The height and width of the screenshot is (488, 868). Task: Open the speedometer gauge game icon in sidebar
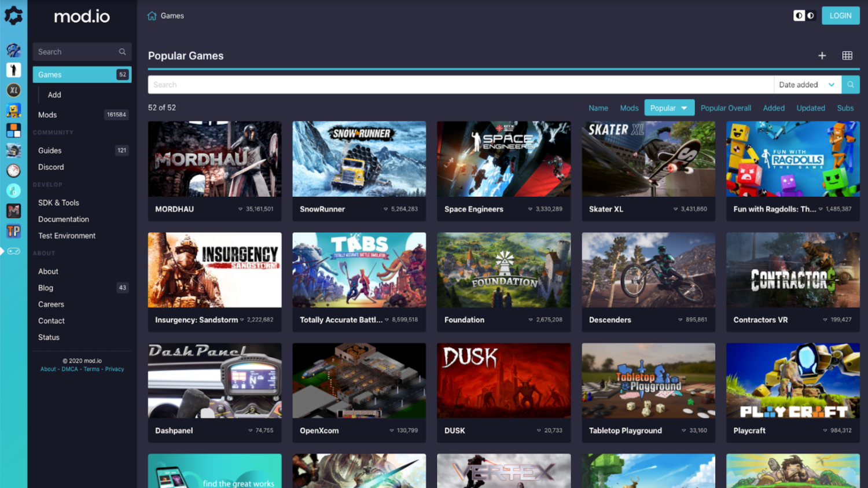pos(13,170)
